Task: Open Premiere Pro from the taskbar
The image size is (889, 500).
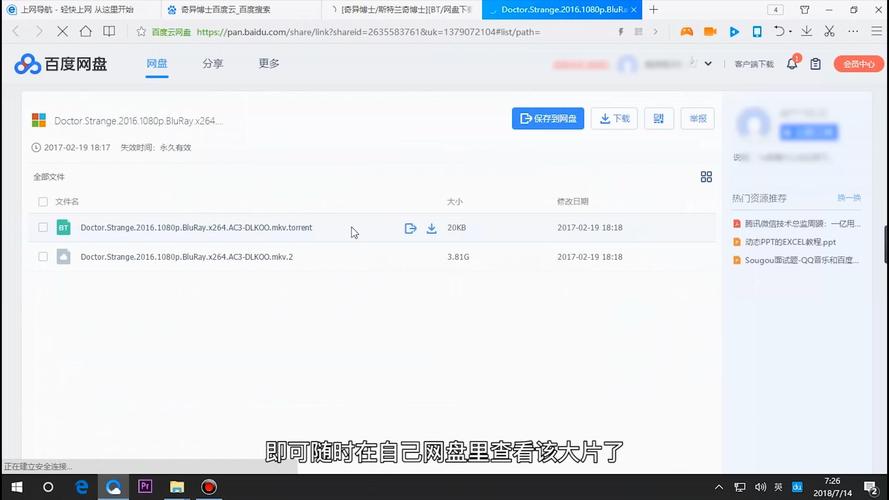Action: point(145,487)
